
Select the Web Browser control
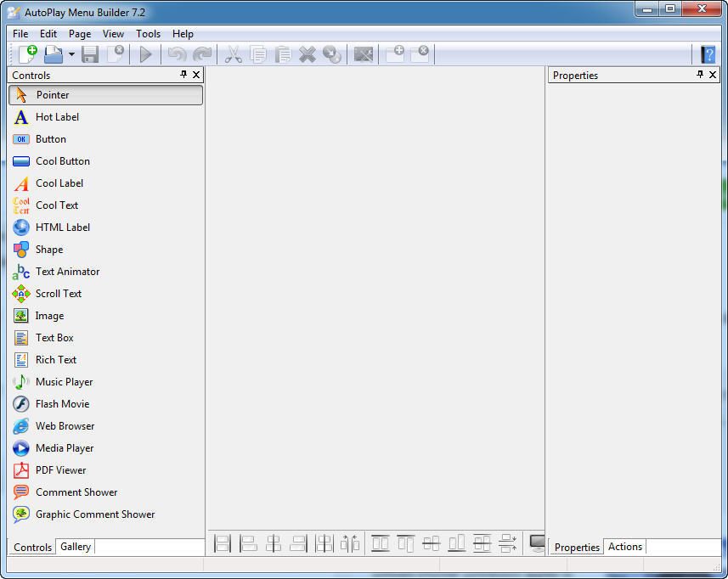pyautogui.click(x=65, y=426)
